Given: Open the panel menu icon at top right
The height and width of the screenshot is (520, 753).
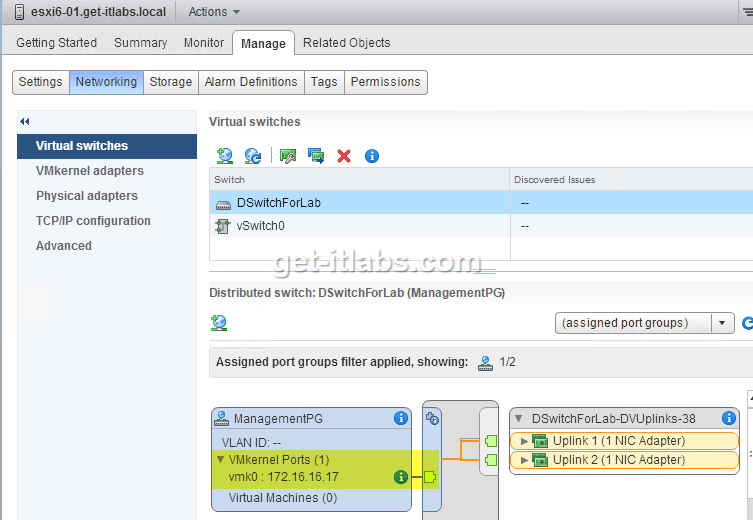Looking at the screenshot, I should tap(747, 12).
